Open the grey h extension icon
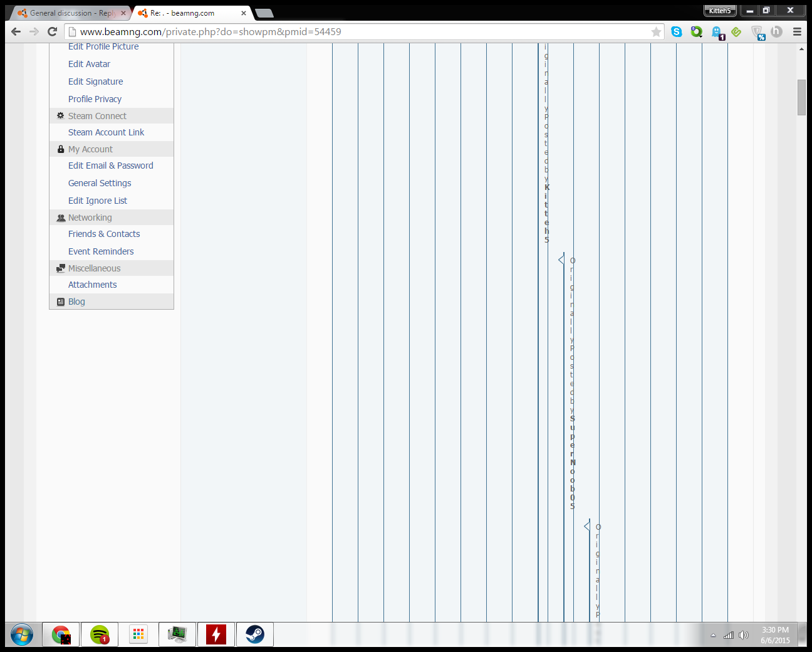Viewport: 812px width, 652px height. point(777,31)
